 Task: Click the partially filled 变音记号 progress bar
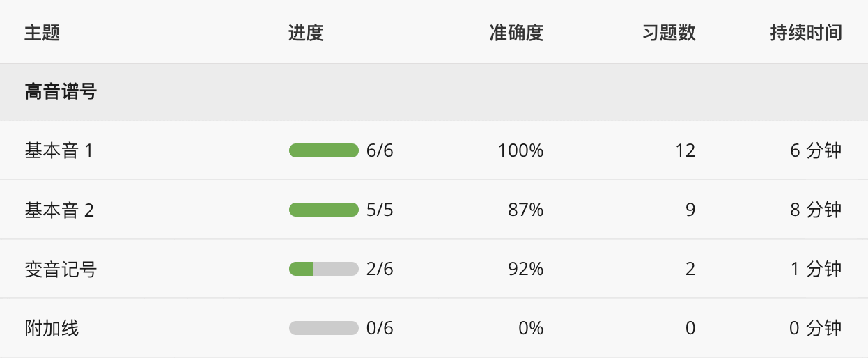click(323, 269)
